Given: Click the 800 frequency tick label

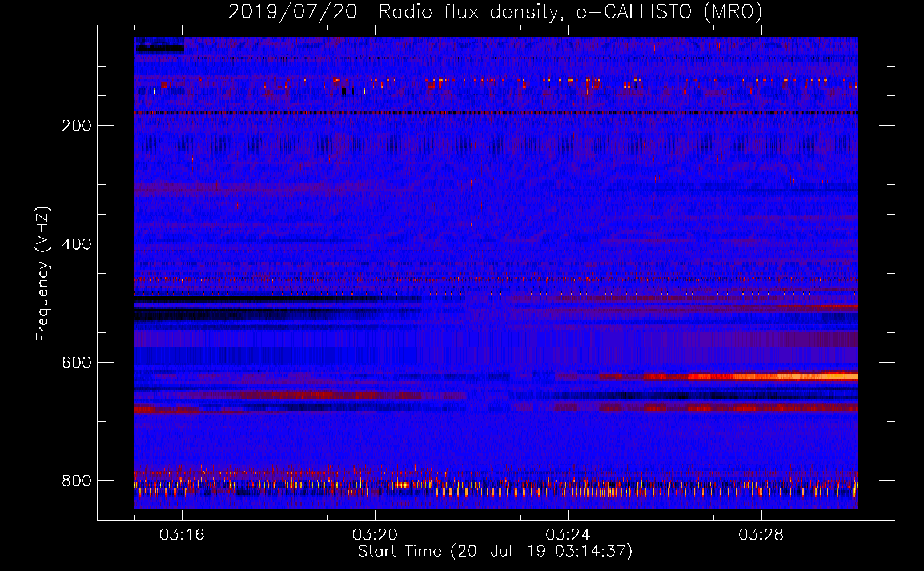Looking at the screenshot, I should coord(77,481).
